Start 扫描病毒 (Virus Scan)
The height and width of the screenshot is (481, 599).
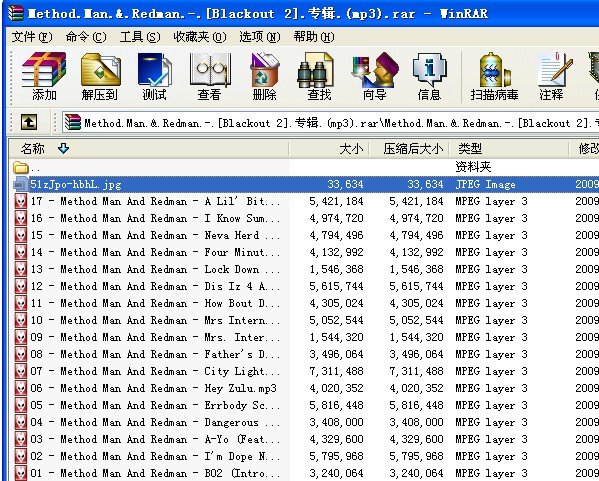click(494, 77)
